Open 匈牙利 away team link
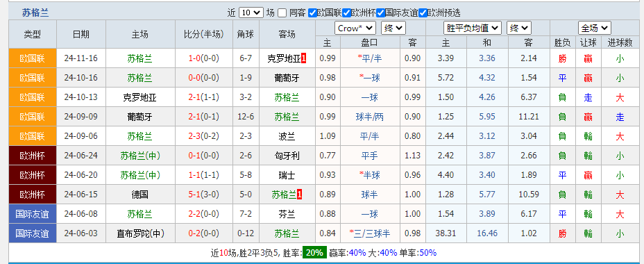Image resolution: width=644 pixels, height=264 pixels. (x=287, y=156)
